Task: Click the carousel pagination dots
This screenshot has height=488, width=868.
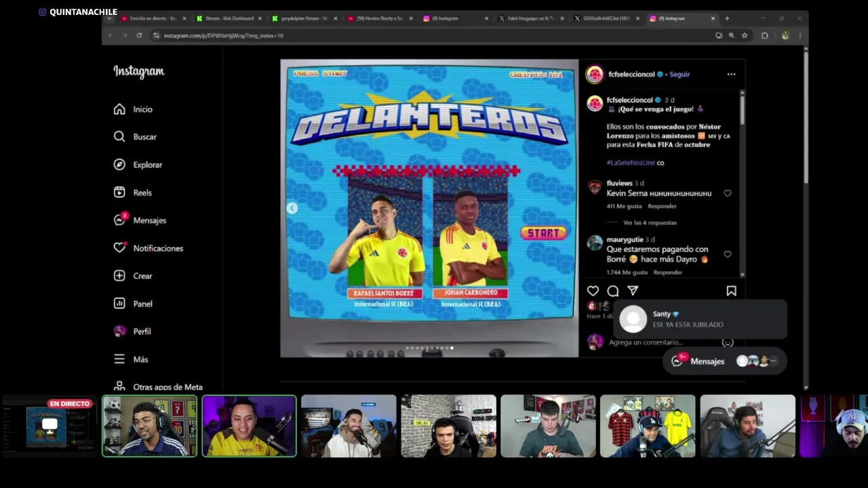Action: (430, 348)
